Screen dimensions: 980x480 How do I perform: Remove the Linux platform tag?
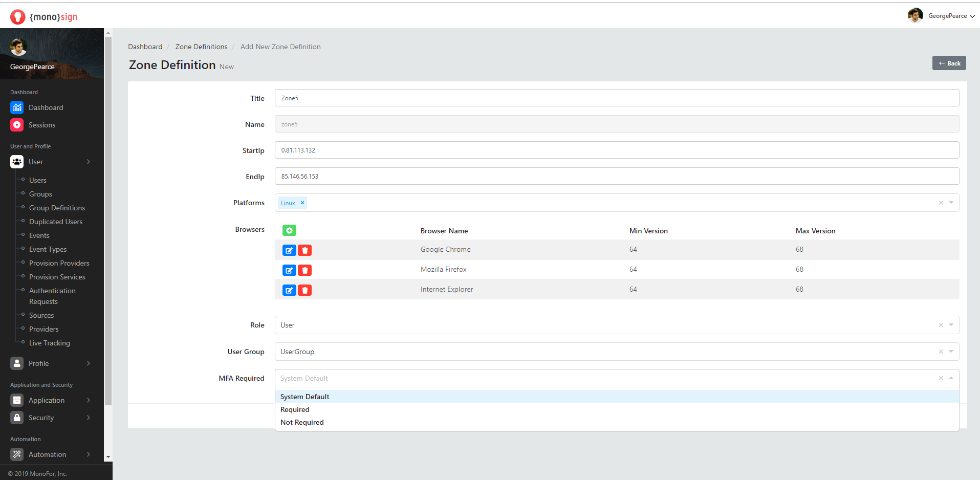pos(302,203)
